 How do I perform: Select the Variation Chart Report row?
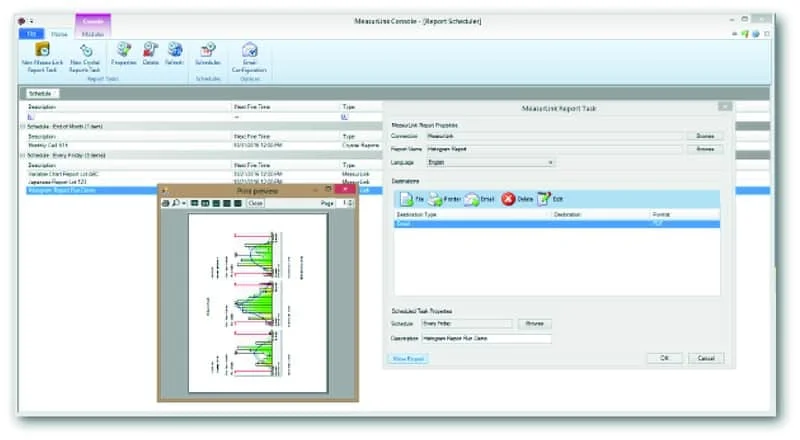tap(203, 174)
